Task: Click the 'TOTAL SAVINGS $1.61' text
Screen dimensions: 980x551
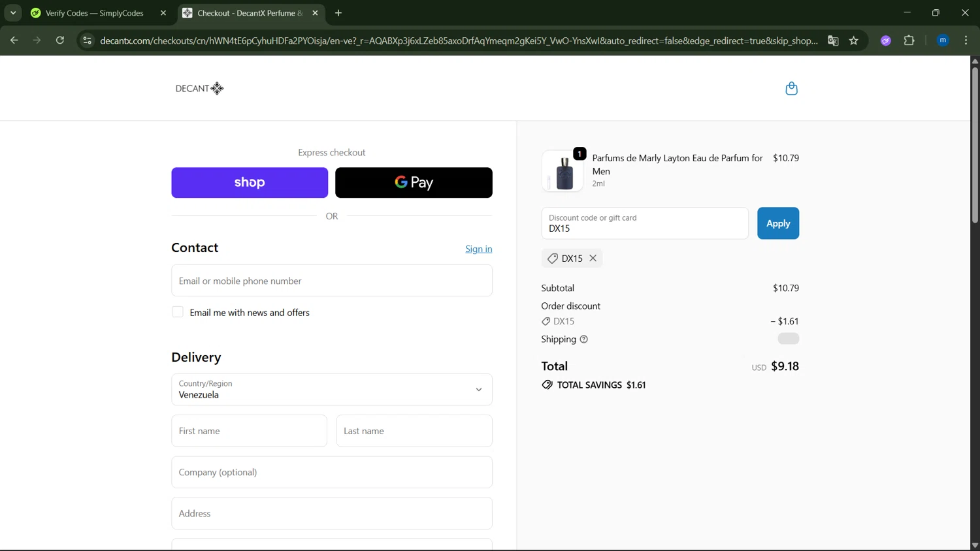Action: point(601,385)
